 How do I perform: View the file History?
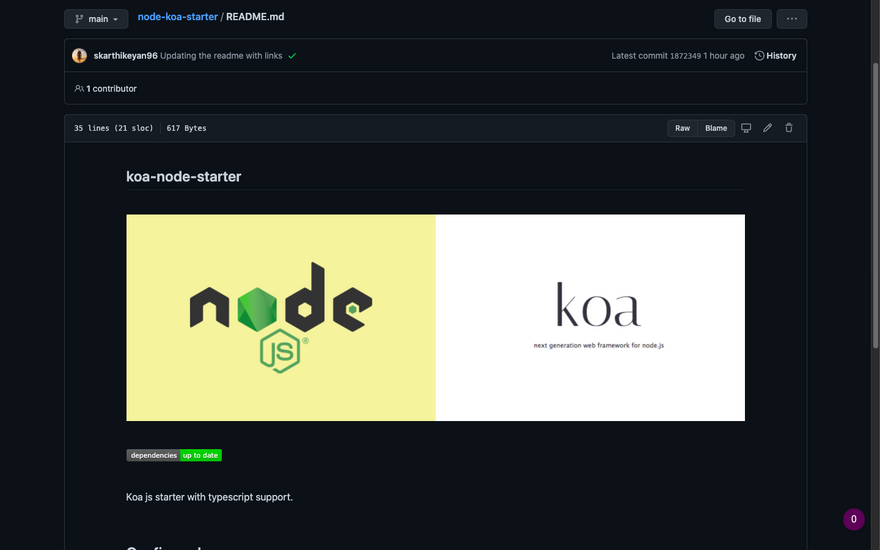point(775,56)
